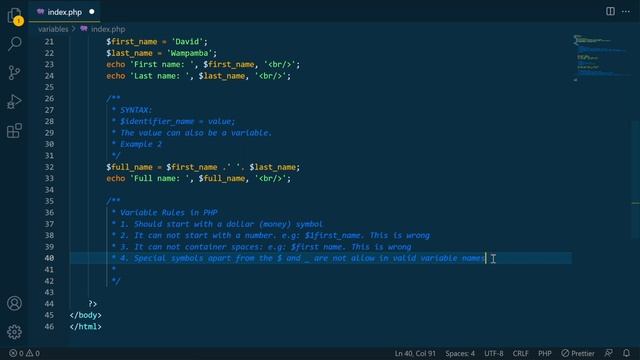Click the $last_name = 'Wampamba' line

[x=161, y=53]
